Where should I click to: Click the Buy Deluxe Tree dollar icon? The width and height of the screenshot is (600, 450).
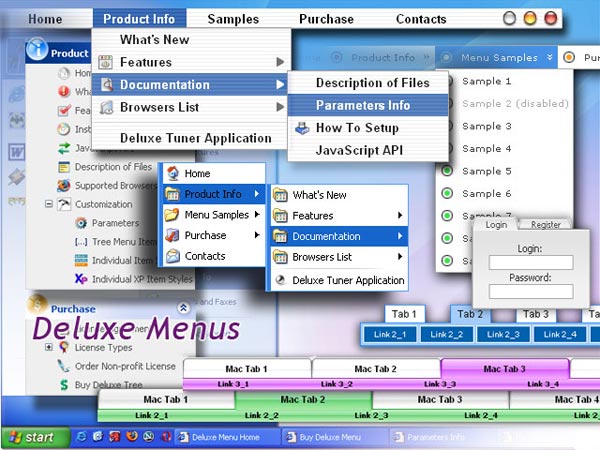(63, 385)
